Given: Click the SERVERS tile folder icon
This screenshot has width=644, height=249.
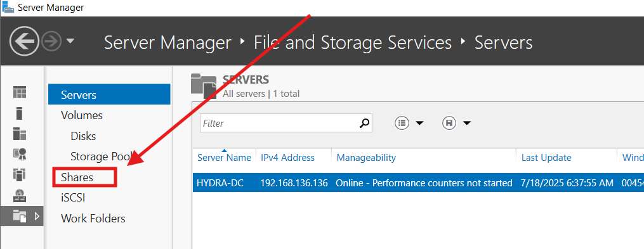Looking at the screenshot, I should [204, 86].
